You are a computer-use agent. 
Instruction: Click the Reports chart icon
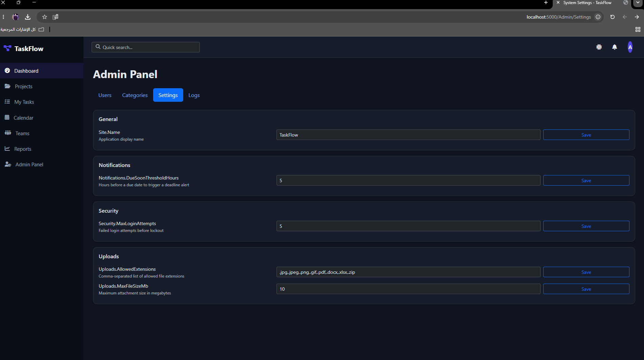pos(7,149)
